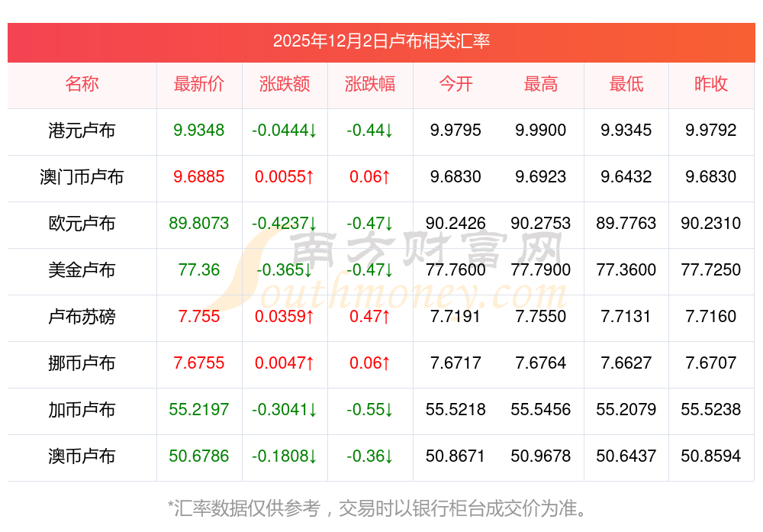Viewport: 763px width, 532px height.
Task: Click the 昨收 column header
Action: 711,84
